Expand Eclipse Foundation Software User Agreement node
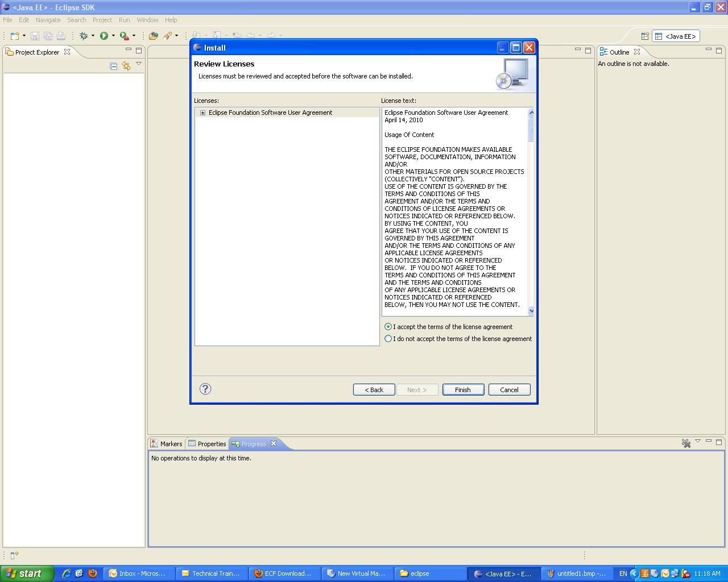This screenshot has width=728, height=582. click(x=202, y=113)
